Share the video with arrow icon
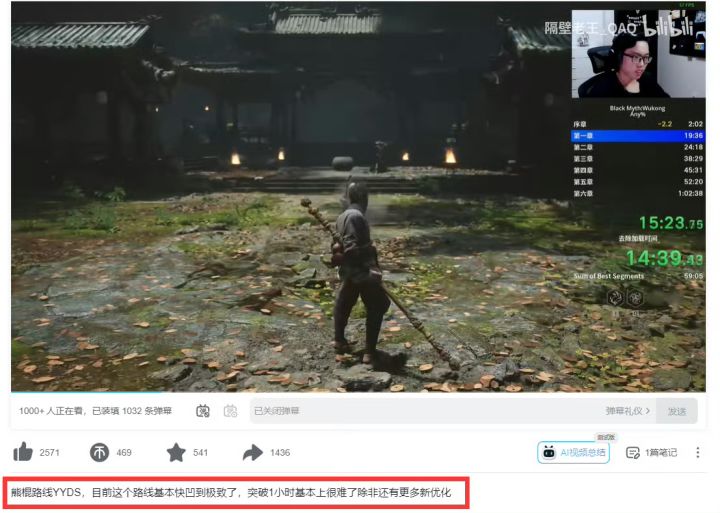This screenshot has height=513, width=720. point(253,452)
